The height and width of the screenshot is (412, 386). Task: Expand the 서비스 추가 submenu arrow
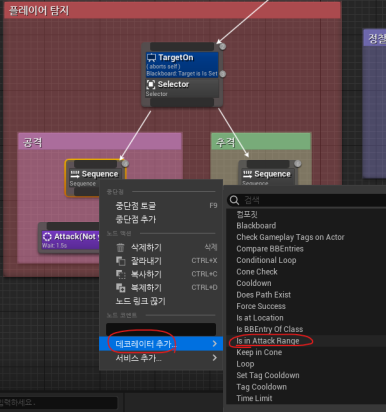click(x=215, y=358)
